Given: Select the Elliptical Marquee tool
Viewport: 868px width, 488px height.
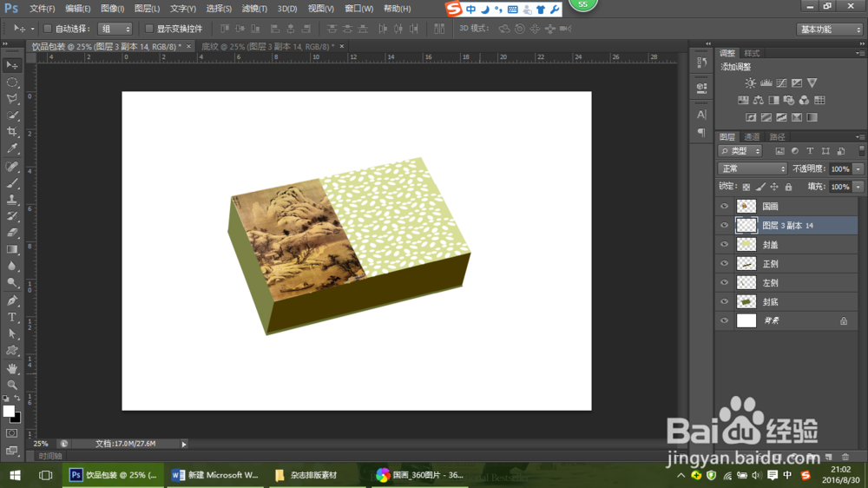Looking at the screenshot, I should pos(11,82).
